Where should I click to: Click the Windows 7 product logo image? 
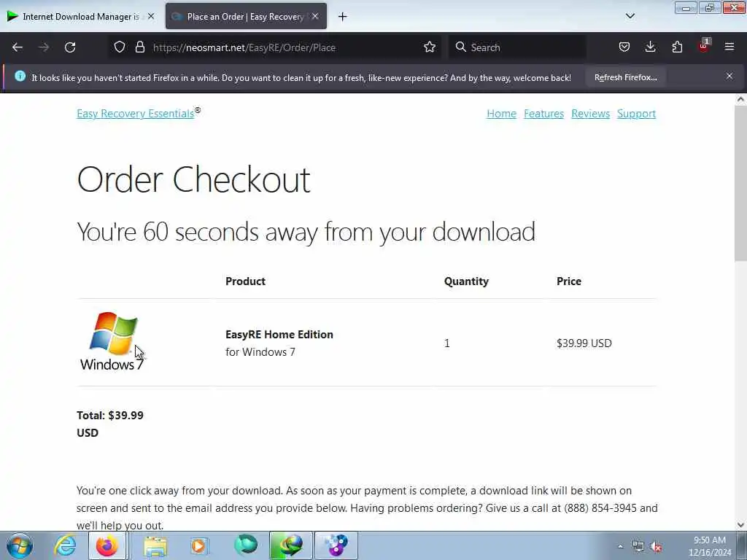tap(112, 341)
